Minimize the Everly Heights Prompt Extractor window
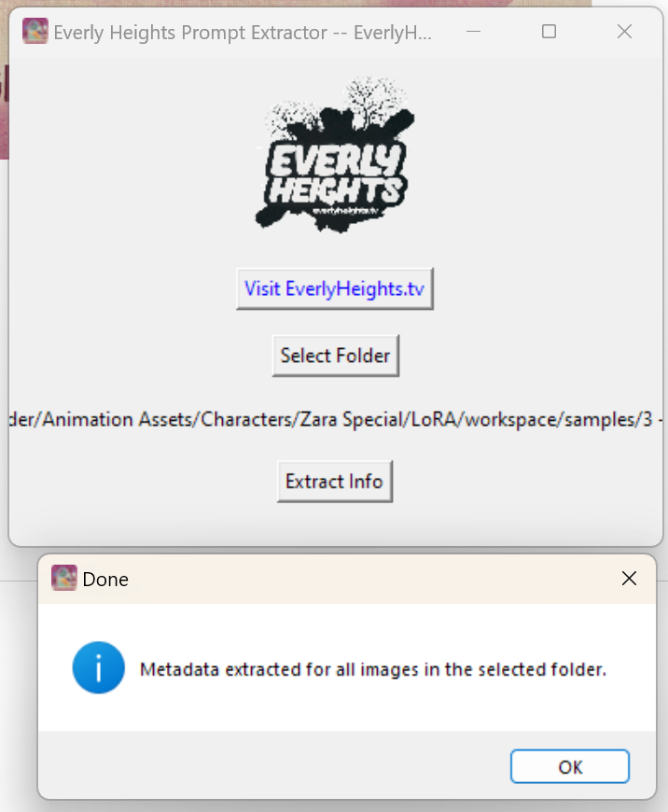 point(473,32)
